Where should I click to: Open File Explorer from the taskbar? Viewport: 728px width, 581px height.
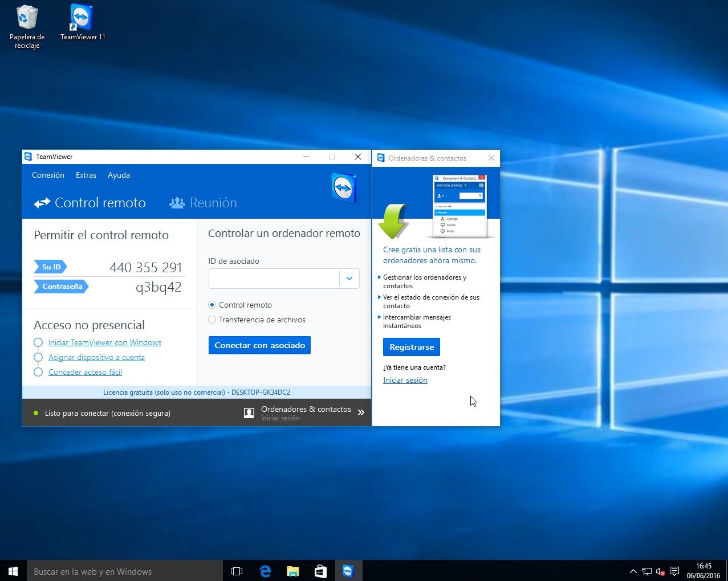pos(293,571)
